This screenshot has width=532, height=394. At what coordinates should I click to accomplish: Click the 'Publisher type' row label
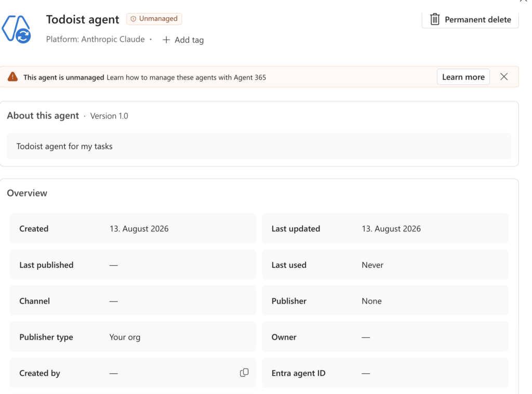click(x=46, y=337)
